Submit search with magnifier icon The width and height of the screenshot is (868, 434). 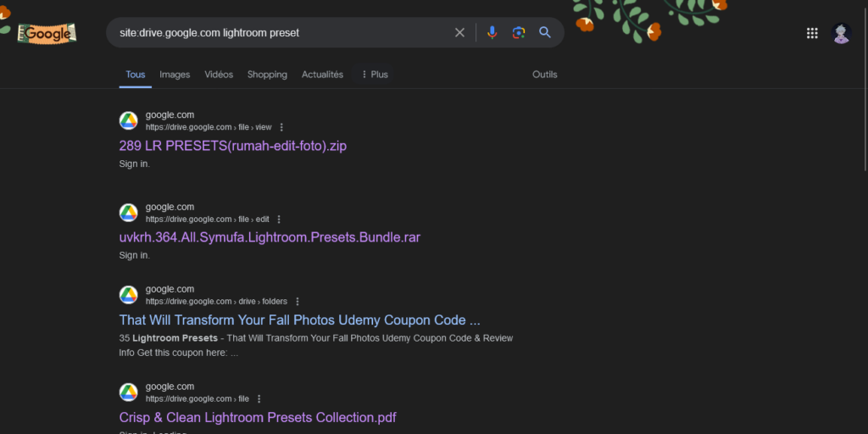(x=545, y=33)
